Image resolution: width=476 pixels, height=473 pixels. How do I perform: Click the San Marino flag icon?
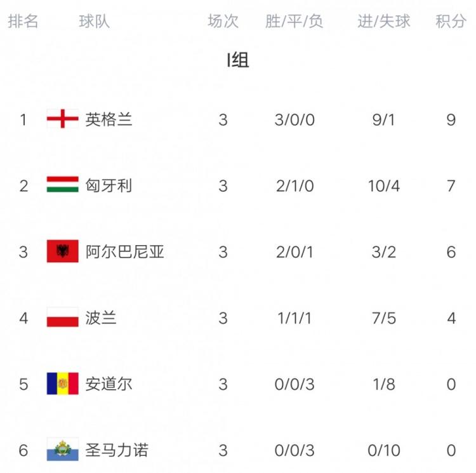pyautogui.click(x=62, y=450)
